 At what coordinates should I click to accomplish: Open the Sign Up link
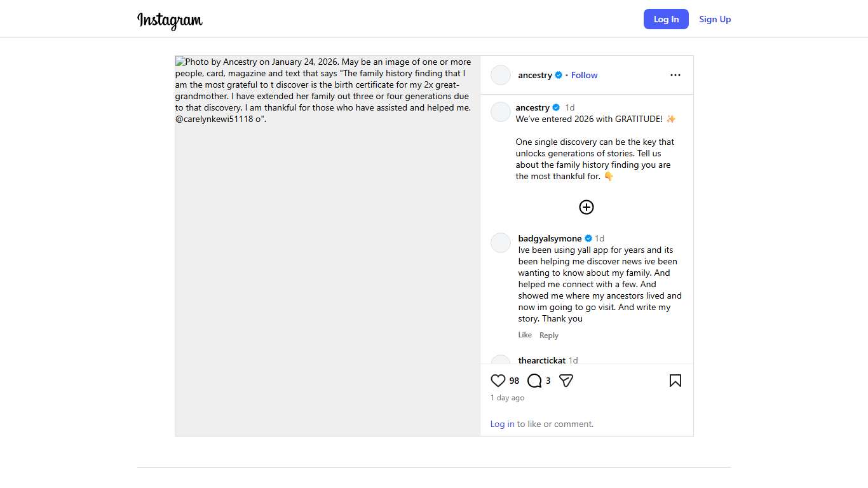click(715, 19)
